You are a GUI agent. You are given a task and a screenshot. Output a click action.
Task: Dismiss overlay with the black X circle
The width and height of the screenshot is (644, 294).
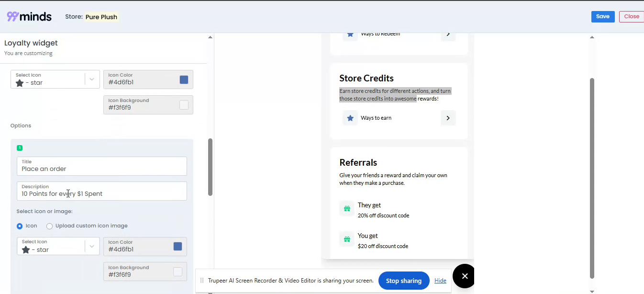pos(464,276)
